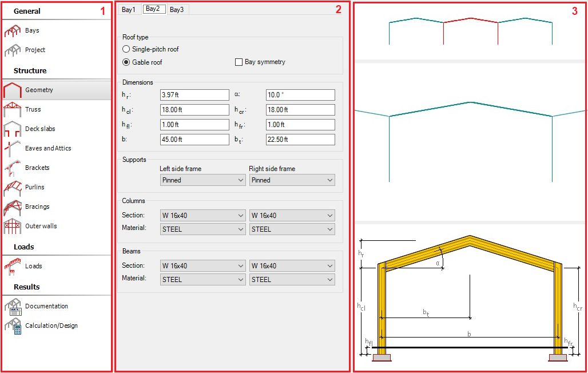The height and width of the screenshot is (373, 588).
Task: Select the Gable roof radio button
Action: tap(126, 62)
